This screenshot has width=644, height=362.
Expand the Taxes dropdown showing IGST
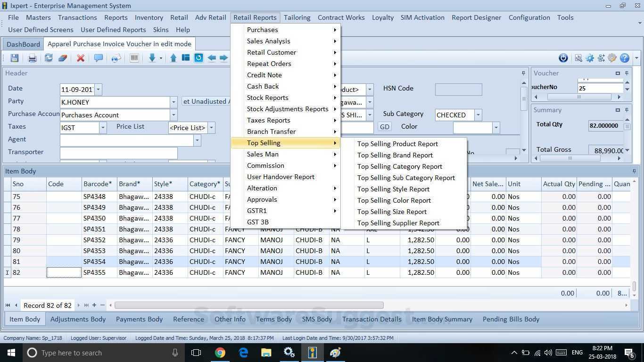102,127
